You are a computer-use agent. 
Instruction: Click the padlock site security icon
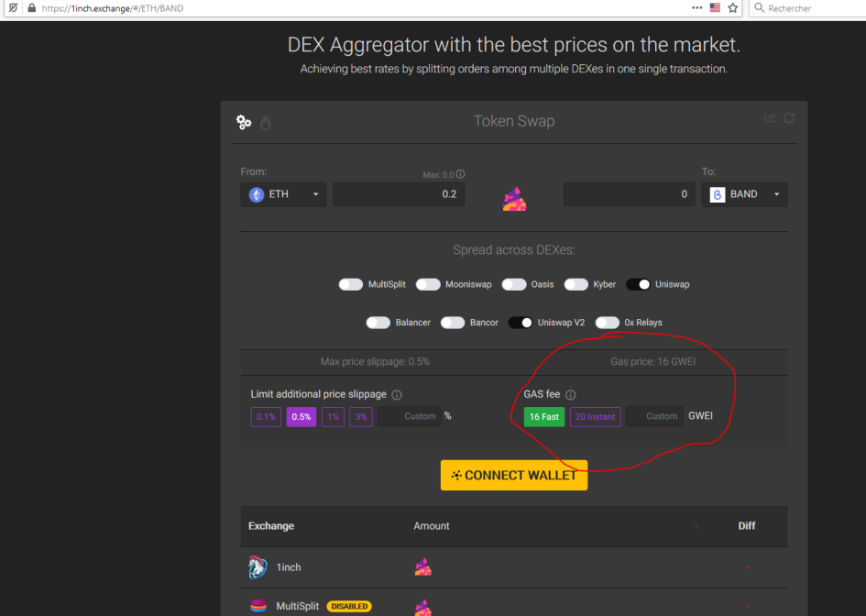click(x=32, y=8)
